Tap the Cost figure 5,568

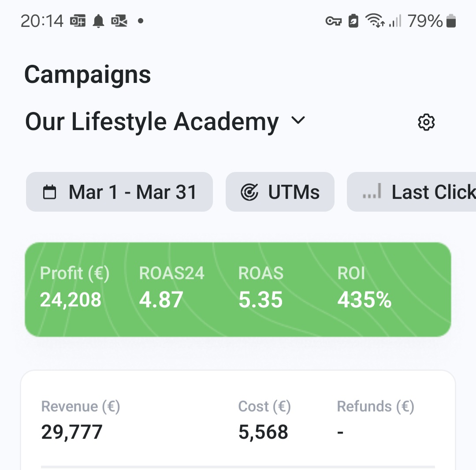[x=263, y=432]
